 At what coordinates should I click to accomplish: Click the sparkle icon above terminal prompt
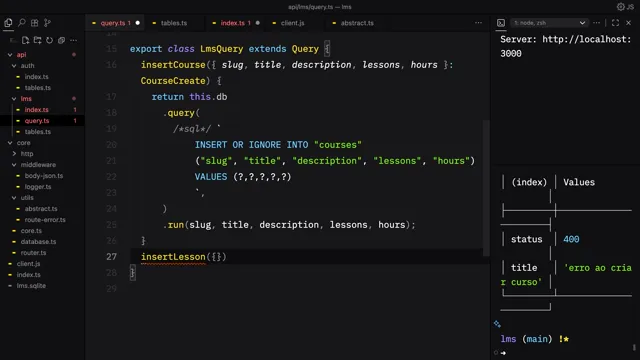point(497,324)
